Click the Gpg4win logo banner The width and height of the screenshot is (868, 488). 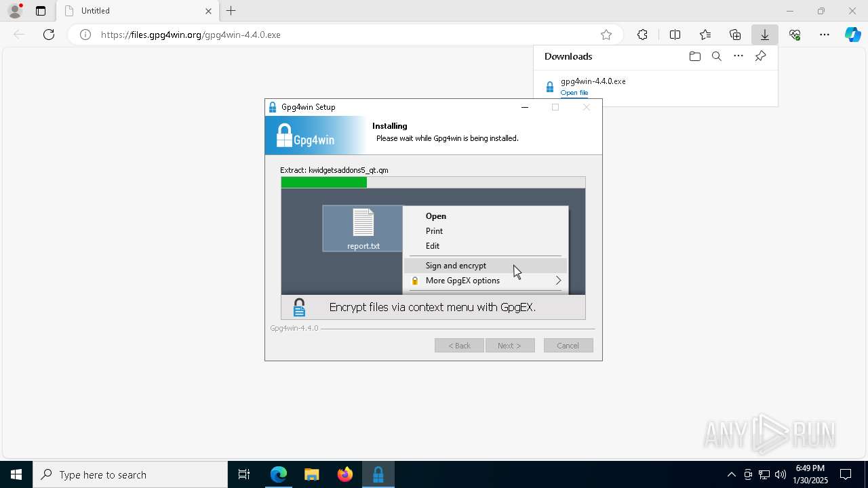click(x=315, y=136)
